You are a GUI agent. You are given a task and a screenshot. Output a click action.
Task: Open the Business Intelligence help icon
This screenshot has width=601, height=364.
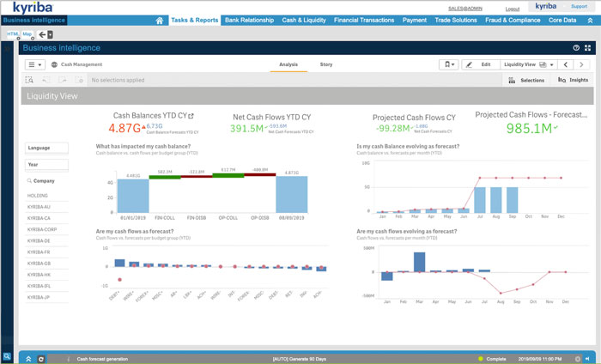click(576, 48)
